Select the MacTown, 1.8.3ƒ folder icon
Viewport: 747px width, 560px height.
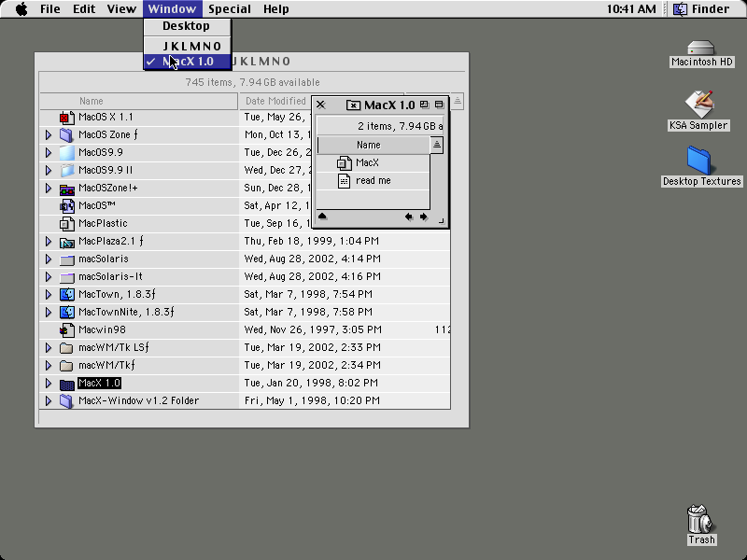tap(67, 294)
